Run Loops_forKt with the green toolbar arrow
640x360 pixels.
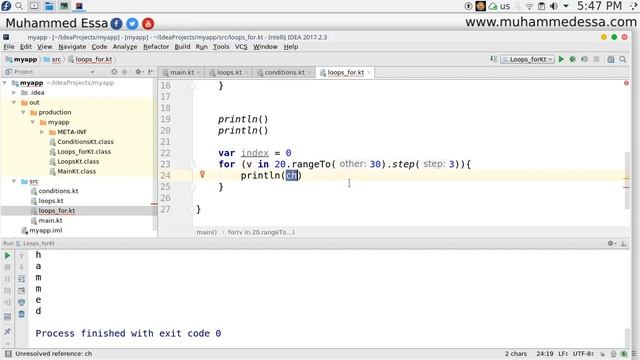pos(561,59)
